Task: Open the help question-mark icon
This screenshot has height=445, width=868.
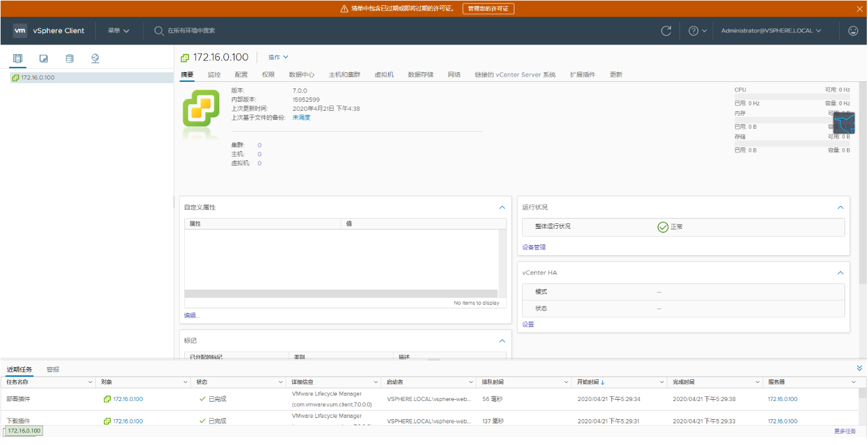Action: (x=695, y=30)
